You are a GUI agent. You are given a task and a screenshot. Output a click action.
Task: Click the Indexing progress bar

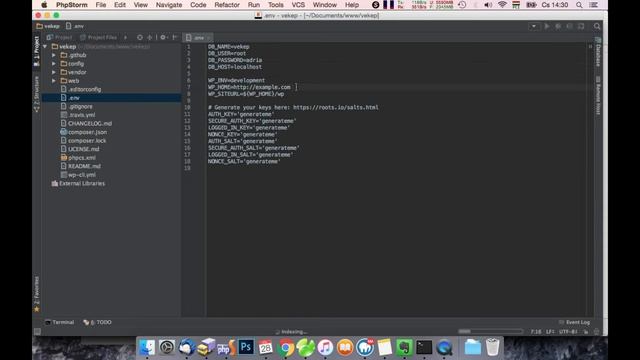(490, 331)
